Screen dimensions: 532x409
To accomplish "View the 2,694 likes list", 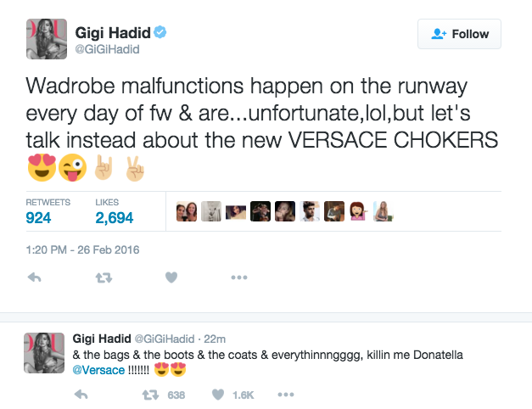I will 115,217.
